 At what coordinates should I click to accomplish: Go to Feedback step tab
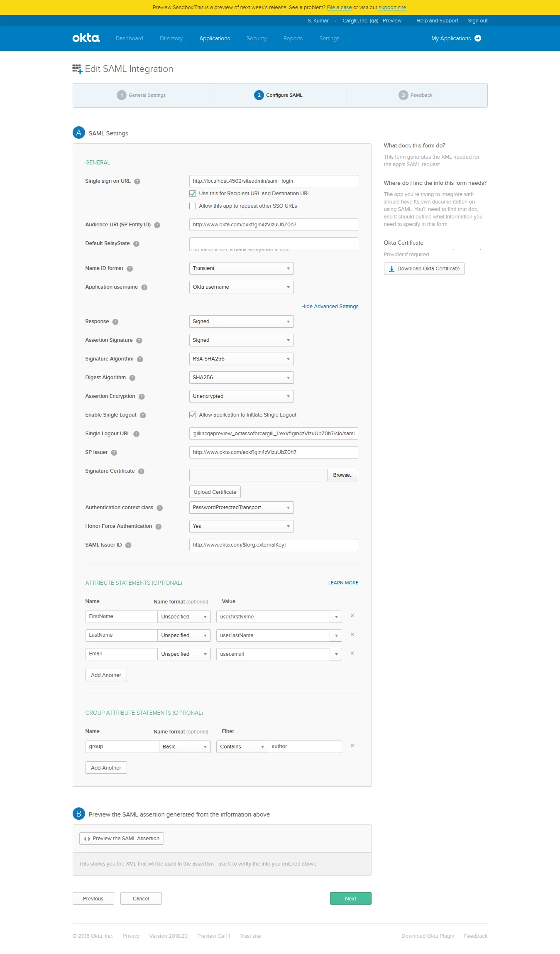pyautogui.click(x=417, y=95)
